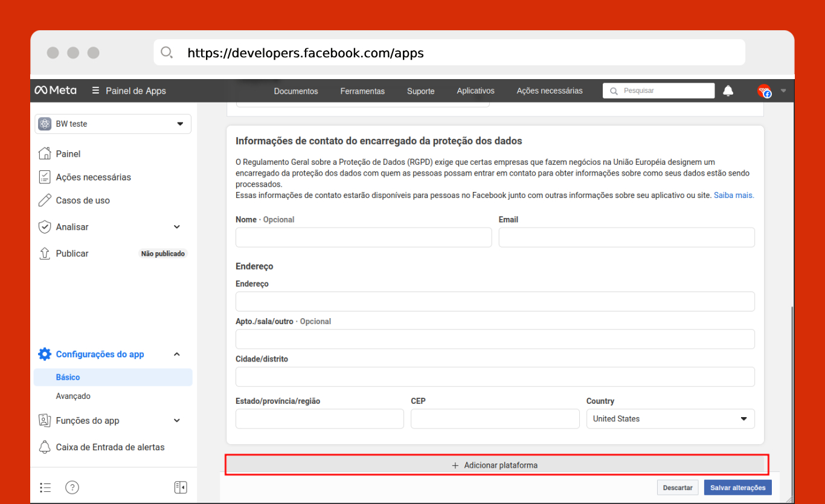
Task: Focus the Cidade/distrito field
Action: coord(495,377)
